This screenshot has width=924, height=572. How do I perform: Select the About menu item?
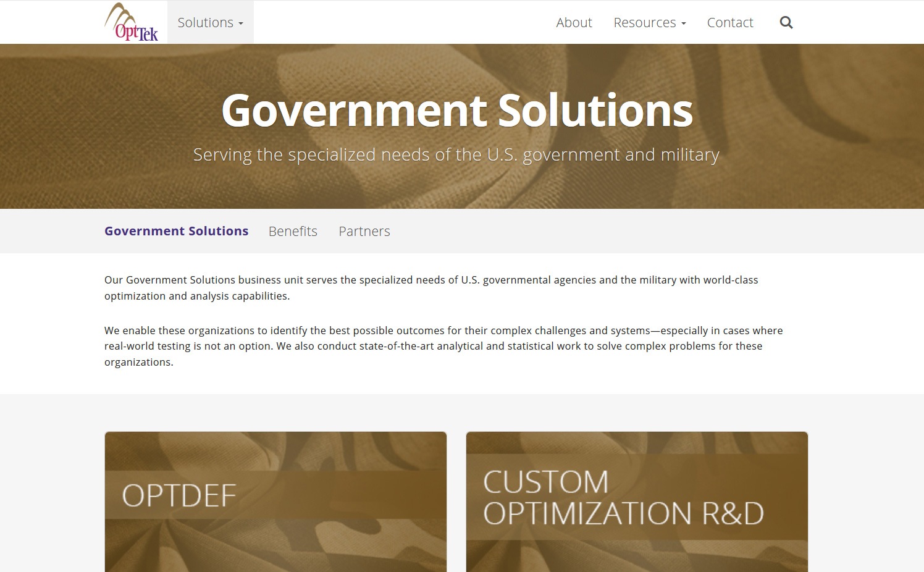click(573, 22)
